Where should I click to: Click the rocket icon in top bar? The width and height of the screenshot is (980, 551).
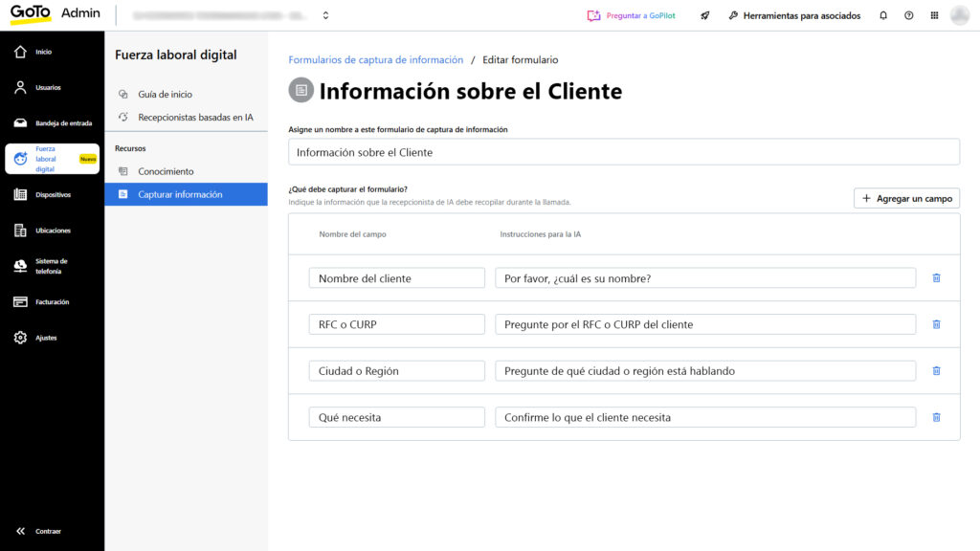(705, 15)
